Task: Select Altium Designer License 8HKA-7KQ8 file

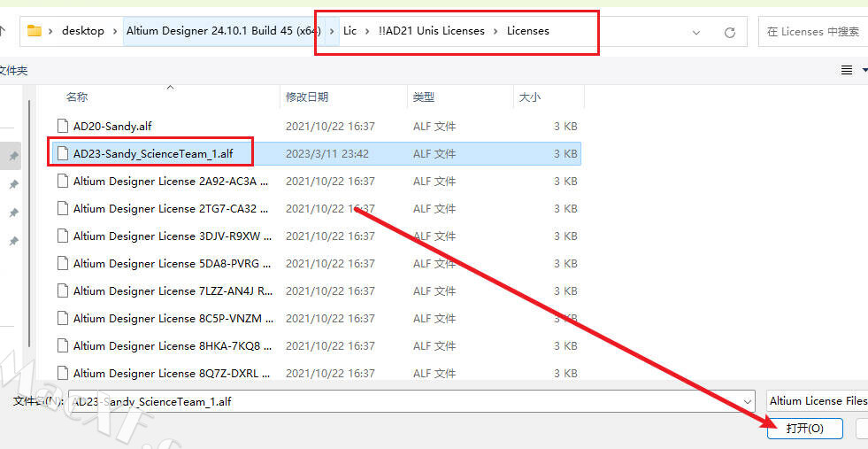Action: tap(316, 346)
